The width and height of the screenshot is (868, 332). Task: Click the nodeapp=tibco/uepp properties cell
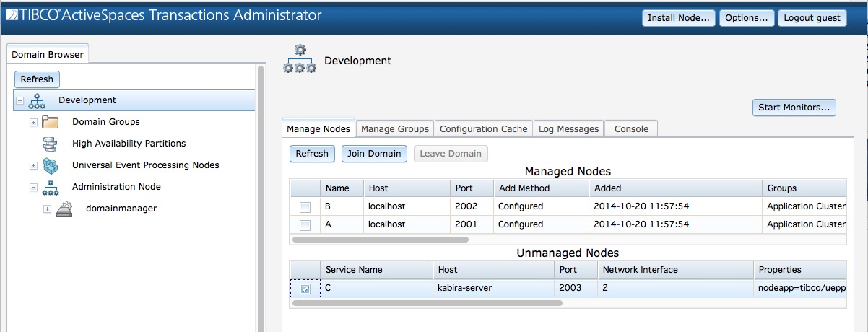point(799,289)
